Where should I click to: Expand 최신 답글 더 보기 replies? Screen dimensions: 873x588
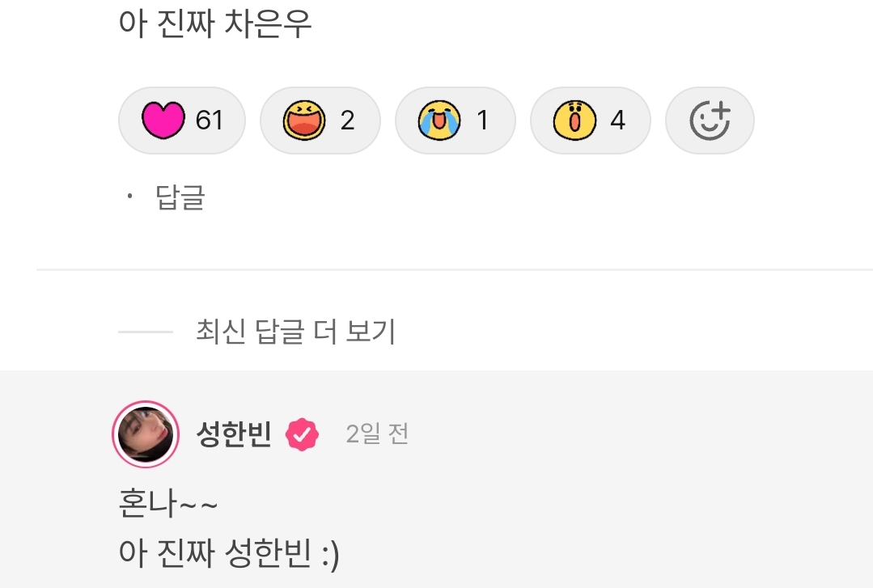(x=295, y=332)
